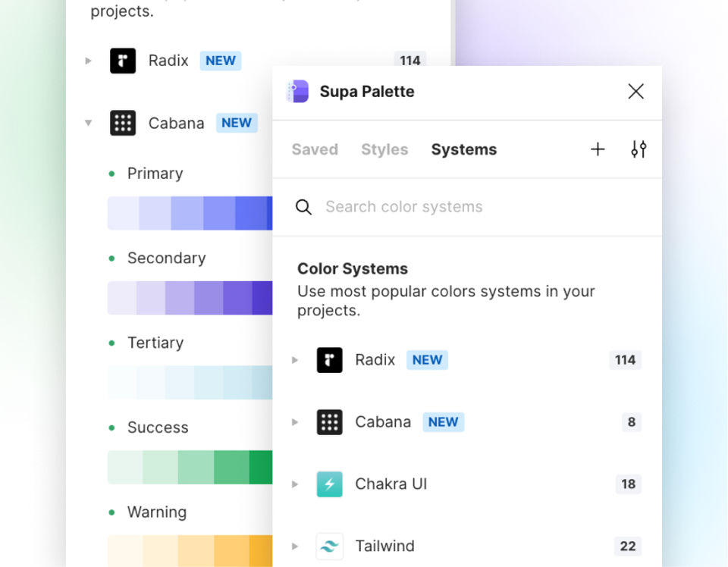This screenshot has height=567, width=728.
Task: Click the Cabana logo in background panel
Action: click(123, 123)
